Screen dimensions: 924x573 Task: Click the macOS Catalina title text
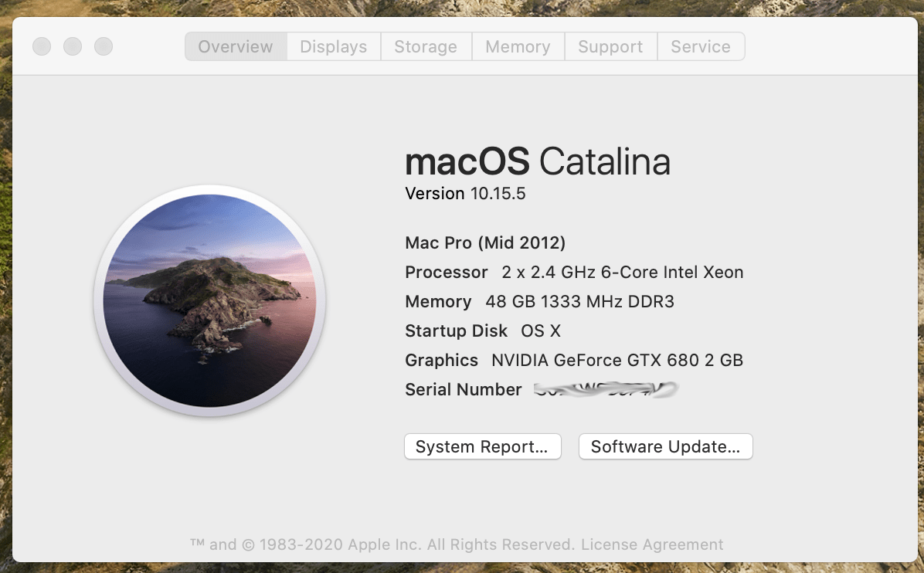(x=538, y=162)
